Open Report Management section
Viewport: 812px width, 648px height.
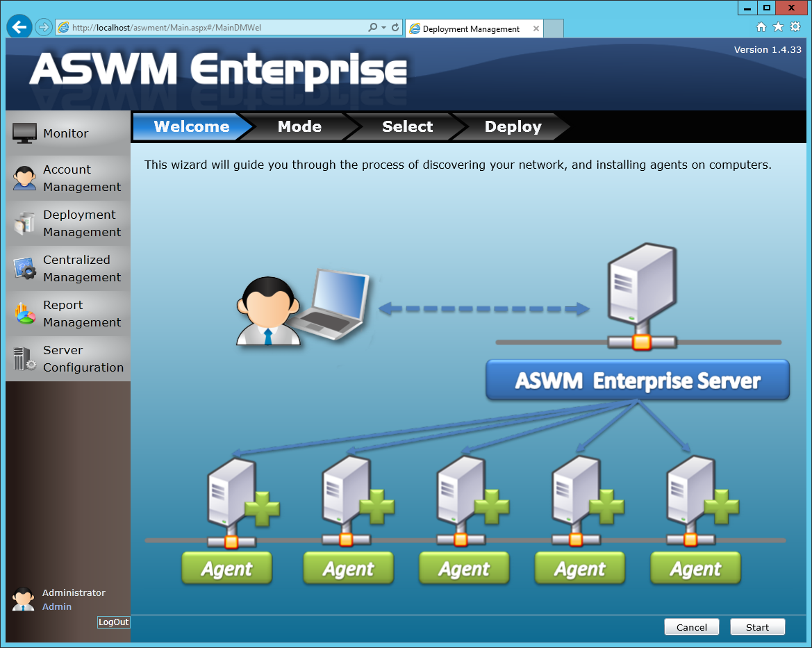coord(68,313)
